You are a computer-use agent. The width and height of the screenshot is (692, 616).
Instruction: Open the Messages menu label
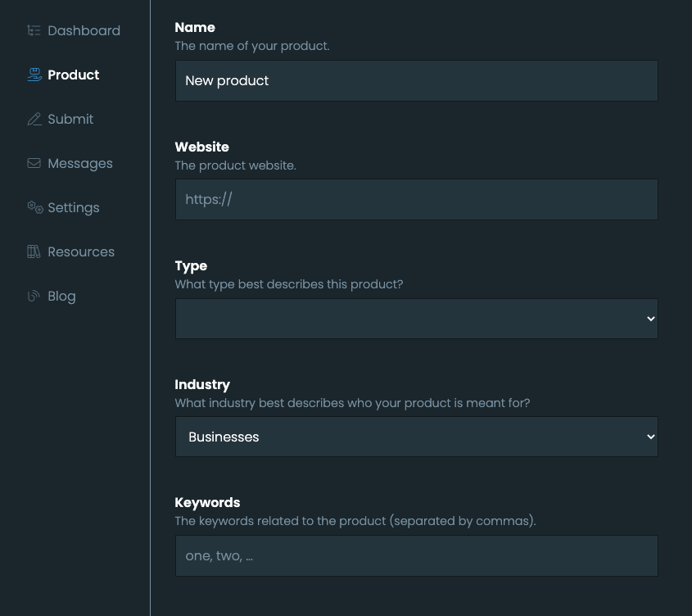[80, 164]
